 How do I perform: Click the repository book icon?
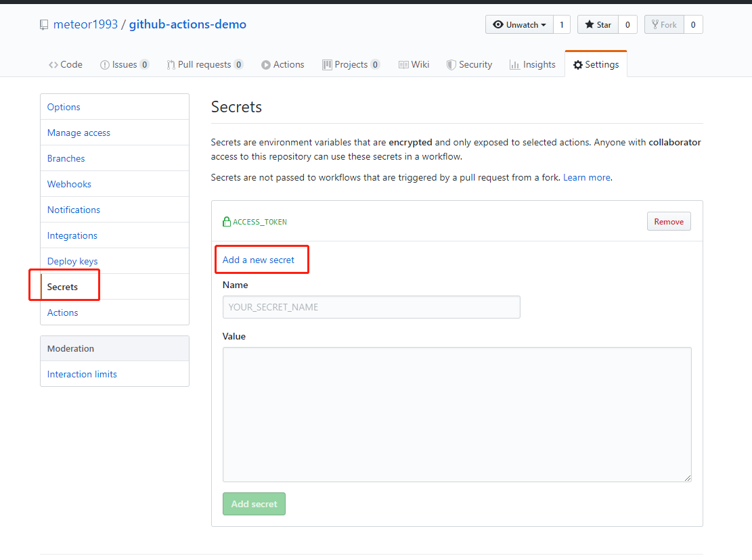click(43, 25)
